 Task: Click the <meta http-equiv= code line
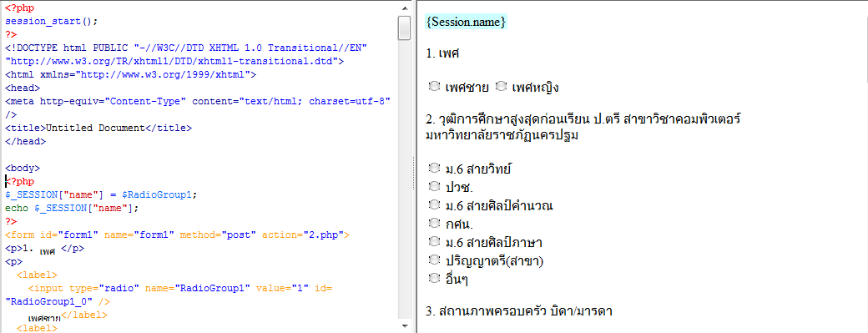(x=198, y=101)
